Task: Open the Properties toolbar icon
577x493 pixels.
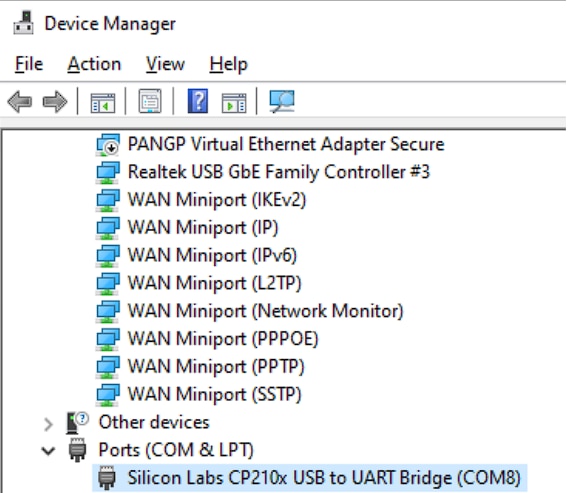Action: 150,101
